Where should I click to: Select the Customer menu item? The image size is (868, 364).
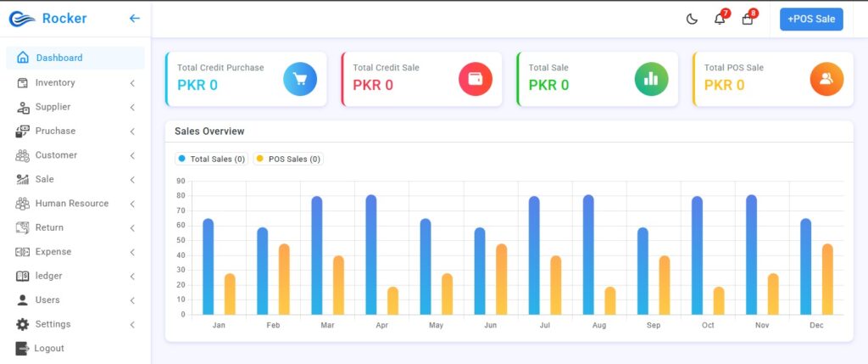pyautogui.click(x=56, y=155)
